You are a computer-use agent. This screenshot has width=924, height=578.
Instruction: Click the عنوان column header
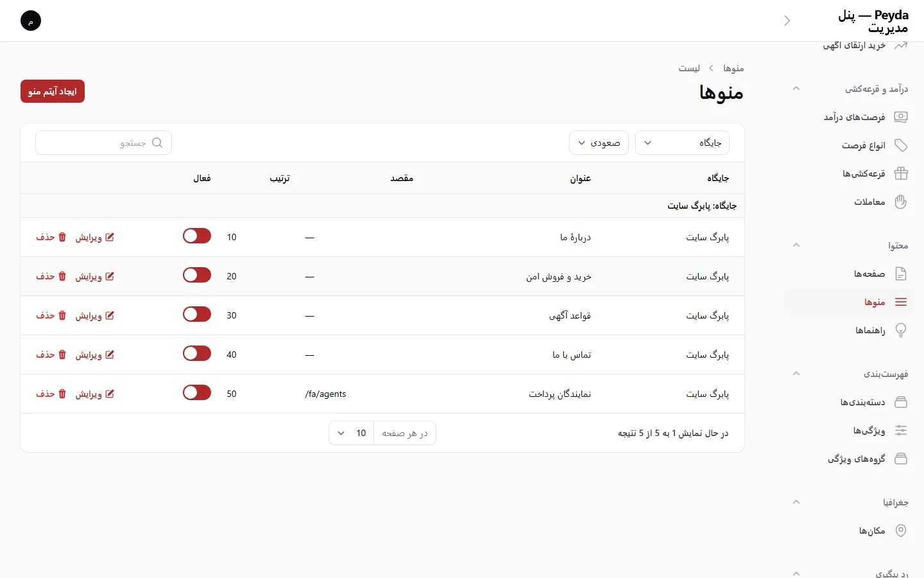(581, 178)
